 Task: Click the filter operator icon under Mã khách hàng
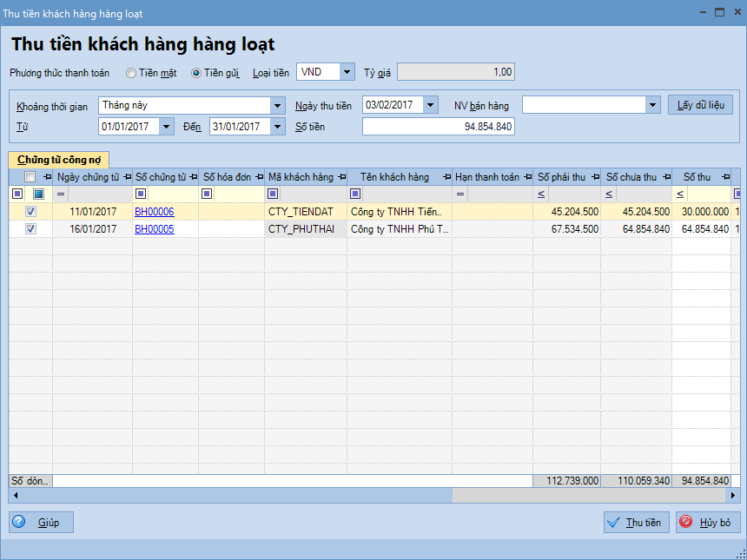[273, 194]
